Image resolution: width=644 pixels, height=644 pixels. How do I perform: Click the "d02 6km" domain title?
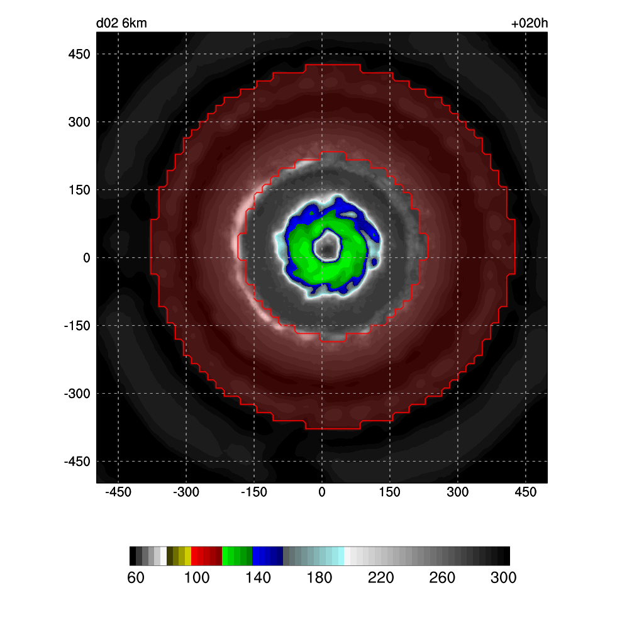pos(121,23)
